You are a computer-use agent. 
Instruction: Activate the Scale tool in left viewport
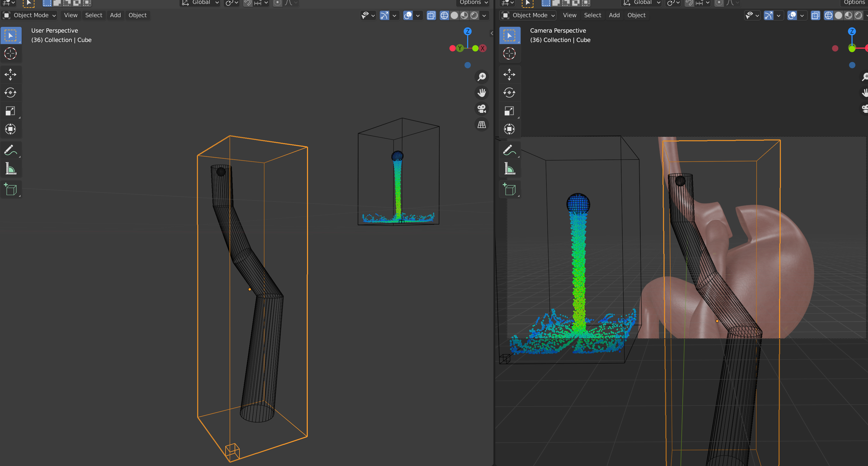click(x=10, y=111)
